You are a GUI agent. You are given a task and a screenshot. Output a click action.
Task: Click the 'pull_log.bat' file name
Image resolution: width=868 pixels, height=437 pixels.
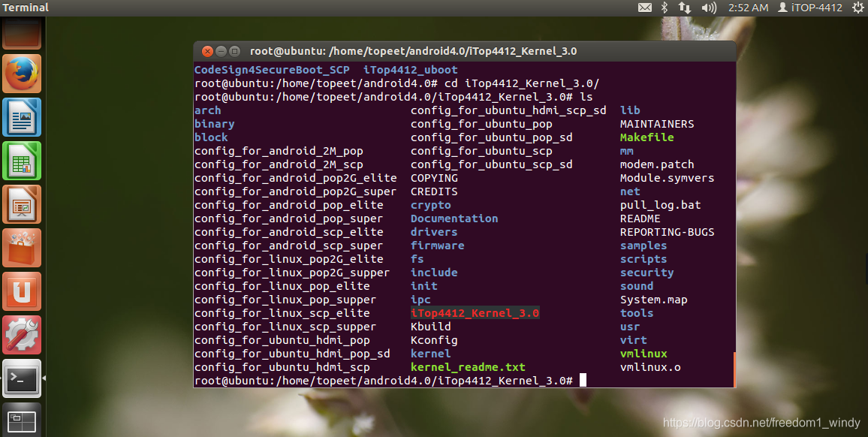[x=661, y=206]
